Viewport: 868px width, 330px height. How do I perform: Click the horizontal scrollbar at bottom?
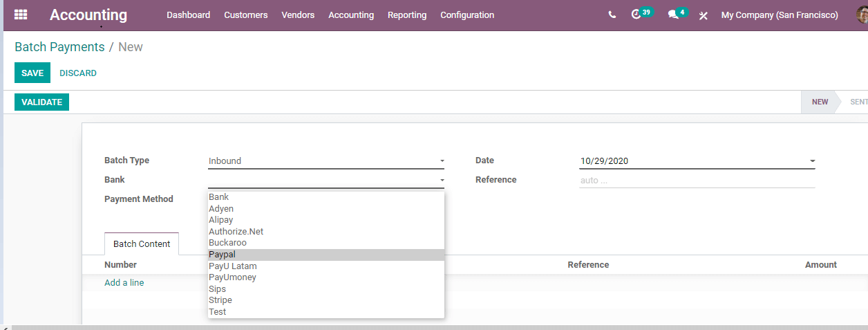439,327
